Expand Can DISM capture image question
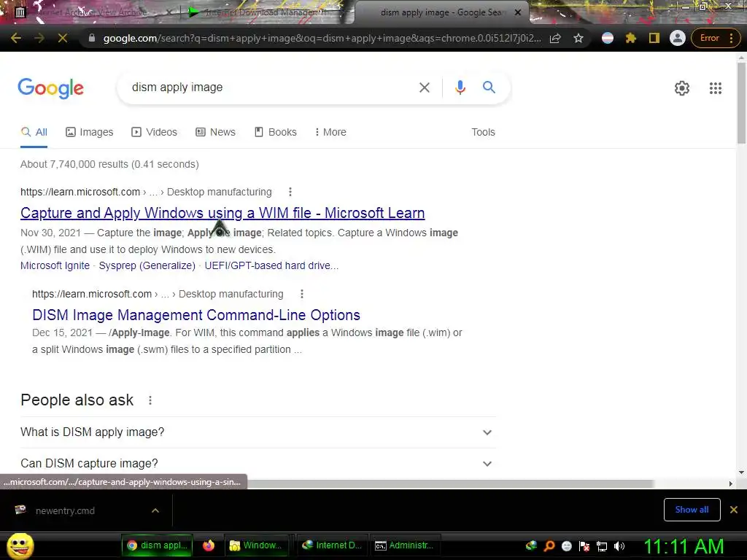 coord(258,463)
